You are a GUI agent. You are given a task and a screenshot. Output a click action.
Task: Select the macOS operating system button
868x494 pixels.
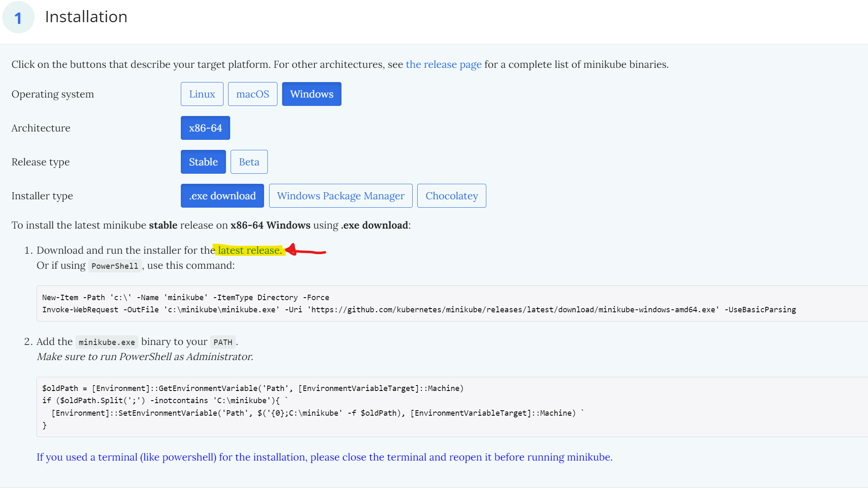tap(252, 94)
